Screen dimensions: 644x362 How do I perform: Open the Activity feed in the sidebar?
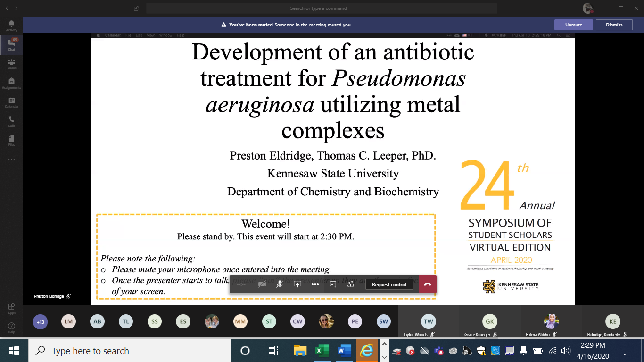(x=11, y=25)
